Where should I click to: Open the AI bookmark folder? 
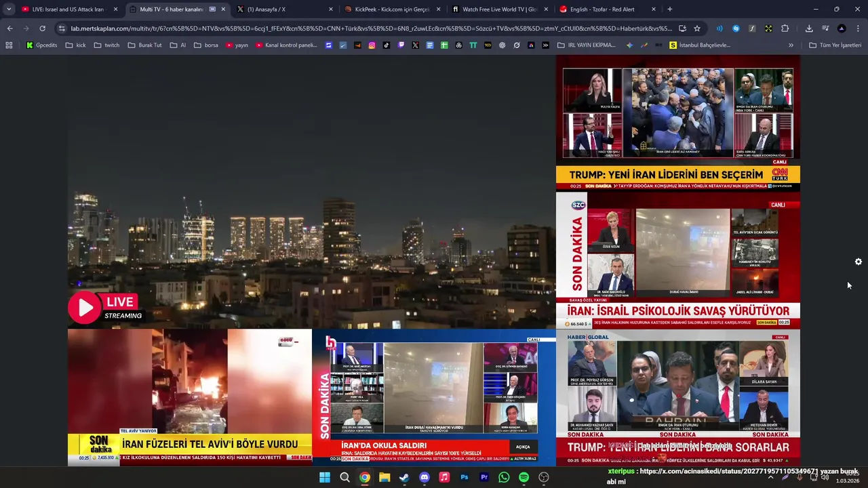178,45
